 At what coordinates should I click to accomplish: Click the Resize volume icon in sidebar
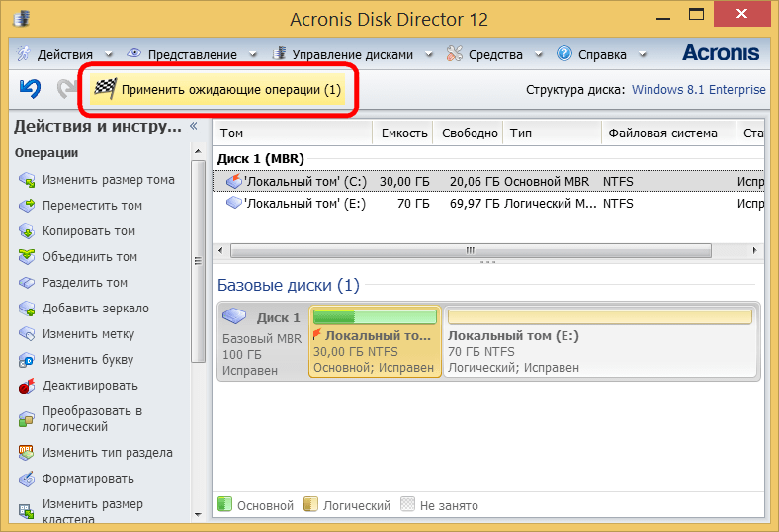[27, 180]
